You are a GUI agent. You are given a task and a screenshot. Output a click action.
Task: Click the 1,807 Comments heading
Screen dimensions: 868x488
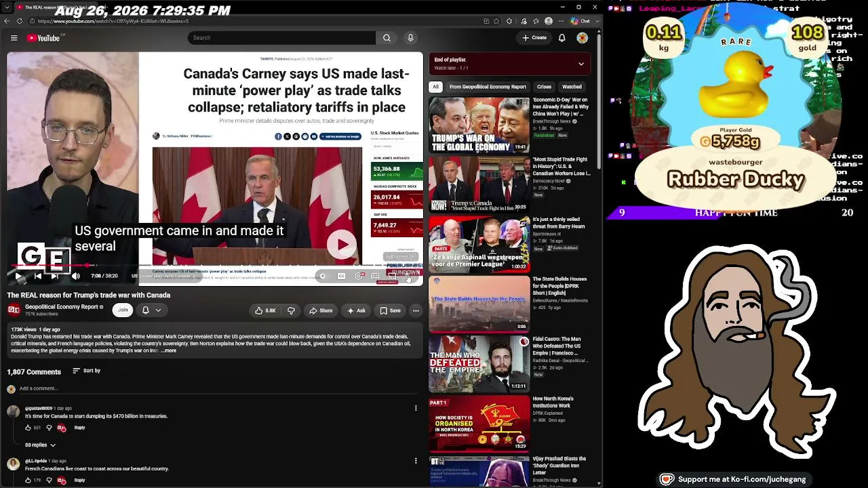point(34,371)
